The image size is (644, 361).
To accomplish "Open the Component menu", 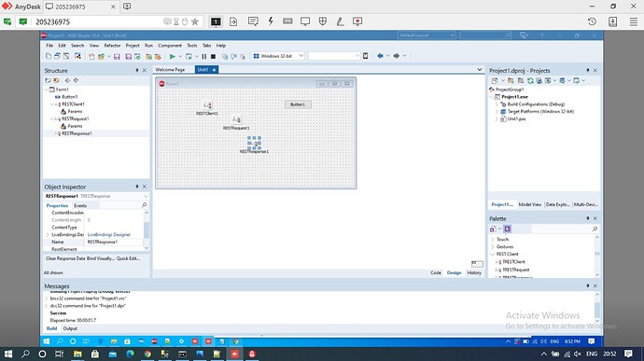I will tap(170, 46).
